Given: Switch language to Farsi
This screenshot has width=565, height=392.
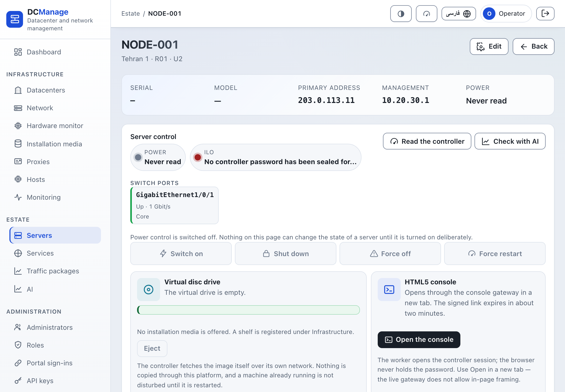Looking at the screenshot, I should pyautogui.click(x=459, y=14).
